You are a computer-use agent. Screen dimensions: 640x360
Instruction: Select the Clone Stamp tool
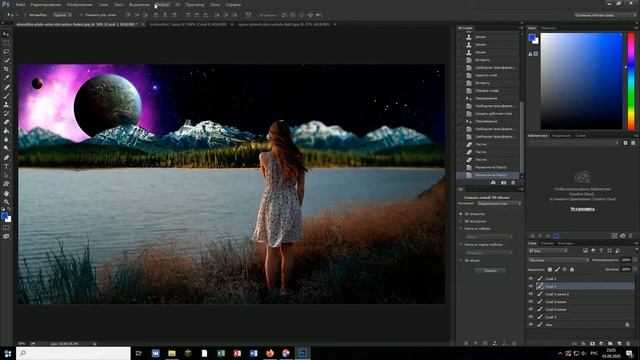click(x=6, y=104)
